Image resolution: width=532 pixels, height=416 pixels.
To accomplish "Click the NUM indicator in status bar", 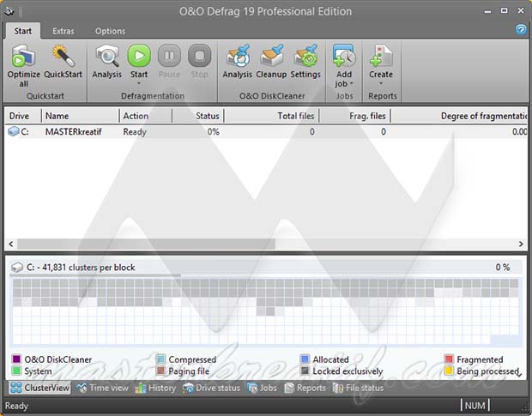I will [x=475, y=406].
